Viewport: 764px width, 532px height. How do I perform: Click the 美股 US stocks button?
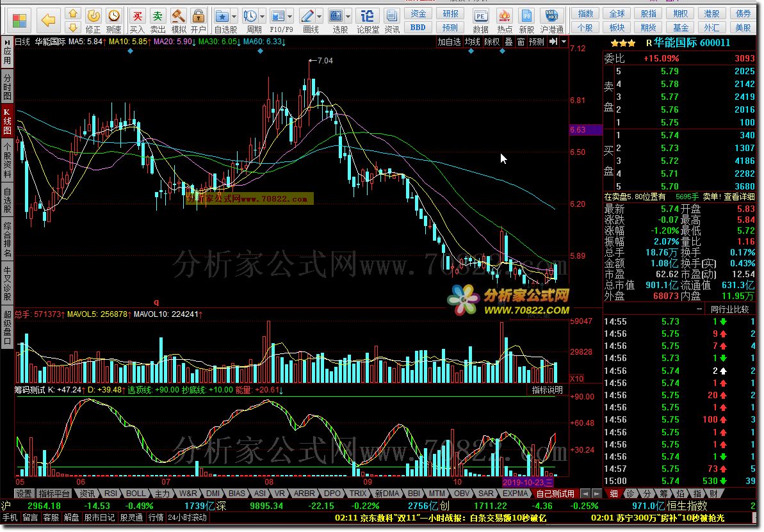point(743,28)
